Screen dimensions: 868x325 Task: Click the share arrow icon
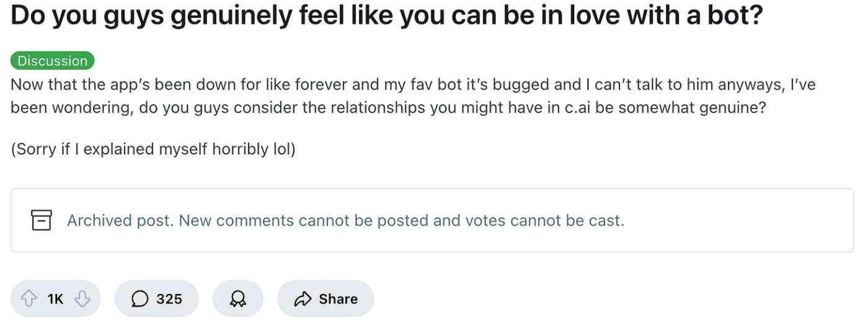click(x=303, y=299)
